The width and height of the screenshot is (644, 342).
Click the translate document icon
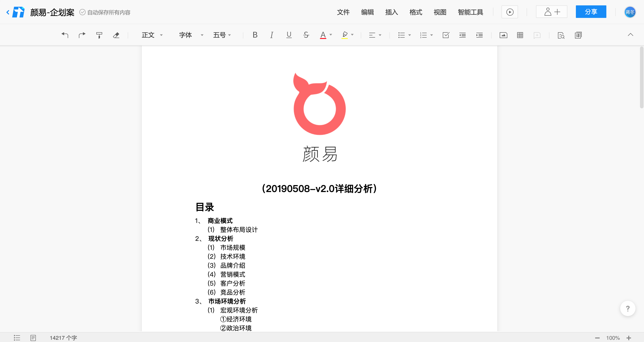(x=578, y=35)
